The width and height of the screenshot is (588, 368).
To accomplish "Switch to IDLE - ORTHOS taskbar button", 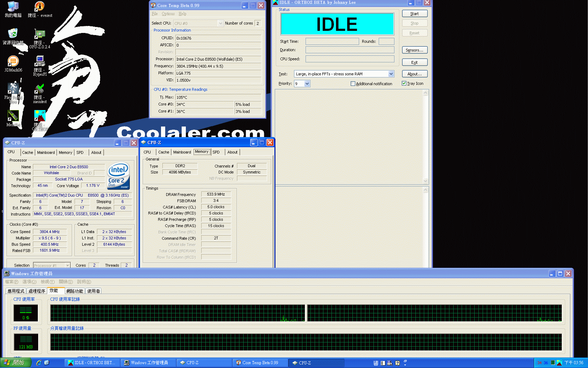I will (x=92, y=363).
